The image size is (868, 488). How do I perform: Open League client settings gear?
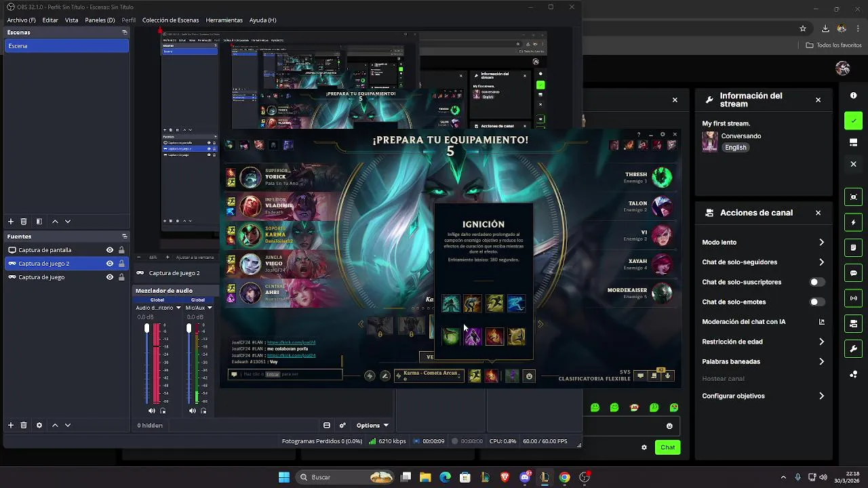[663, 134]
